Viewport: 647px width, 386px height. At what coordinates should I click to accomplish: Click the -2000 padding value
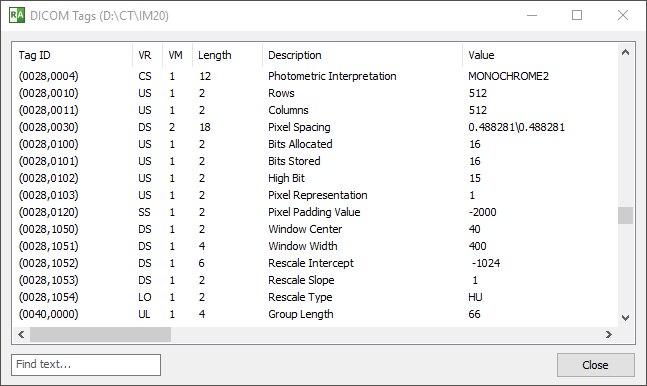click(482, 212)
